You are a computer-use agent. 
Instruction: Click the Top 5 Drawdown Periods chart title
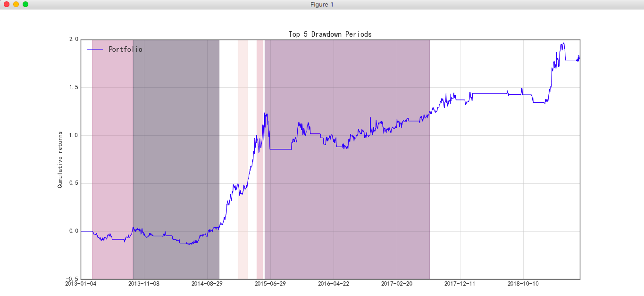point(330,34)
